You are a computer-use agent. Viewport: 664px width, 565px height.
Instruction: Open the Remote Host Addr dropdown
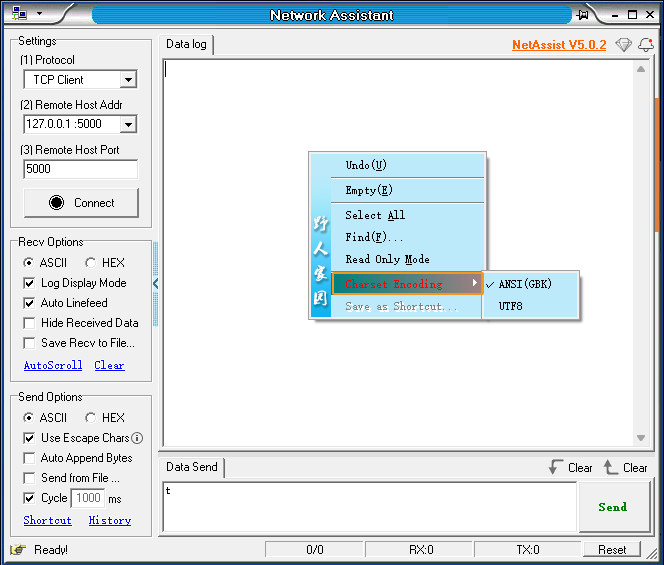tap(128, 125)
